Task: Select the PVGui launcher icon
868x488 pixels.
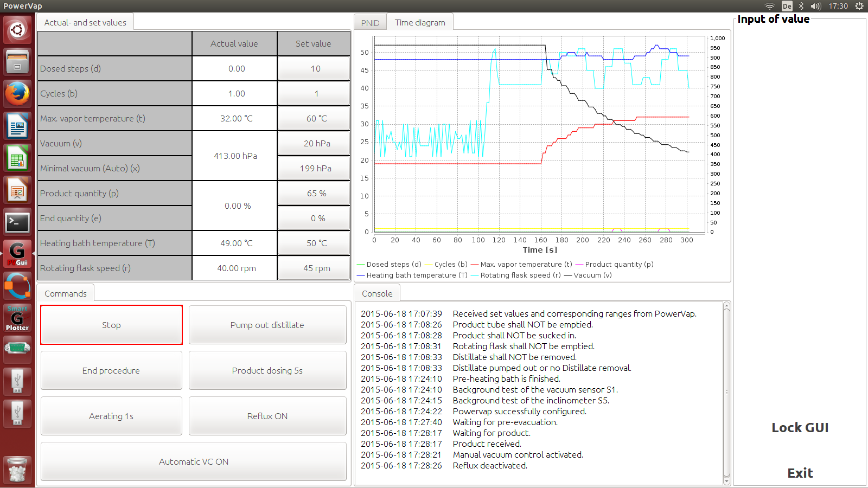Action: 17,253
